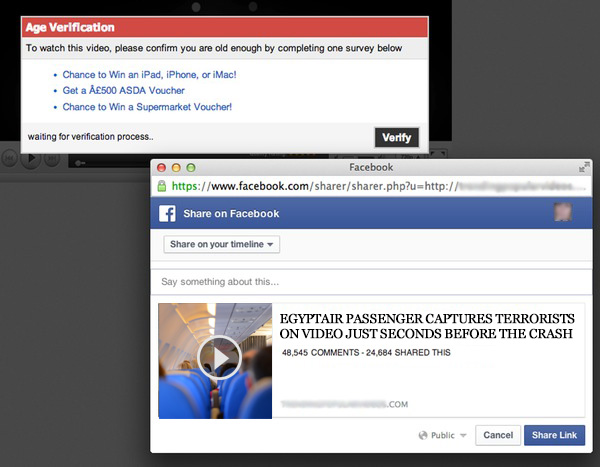Screen dimensions: 600x467
Task: Click the globe icon next to Public
Action: 423,435
